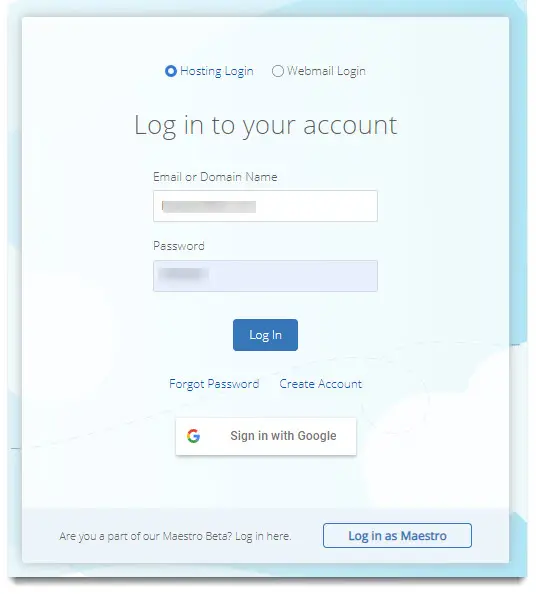Click the Google logo icon
Viewport: 536px width, 594px height.
coord(194,436)
